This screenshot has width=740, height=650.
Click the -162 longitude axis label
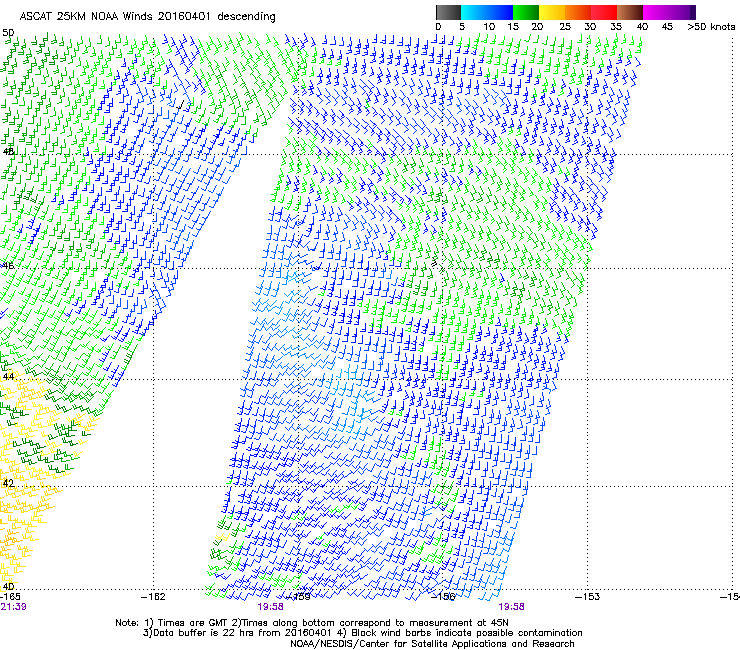tap(153, 597)
